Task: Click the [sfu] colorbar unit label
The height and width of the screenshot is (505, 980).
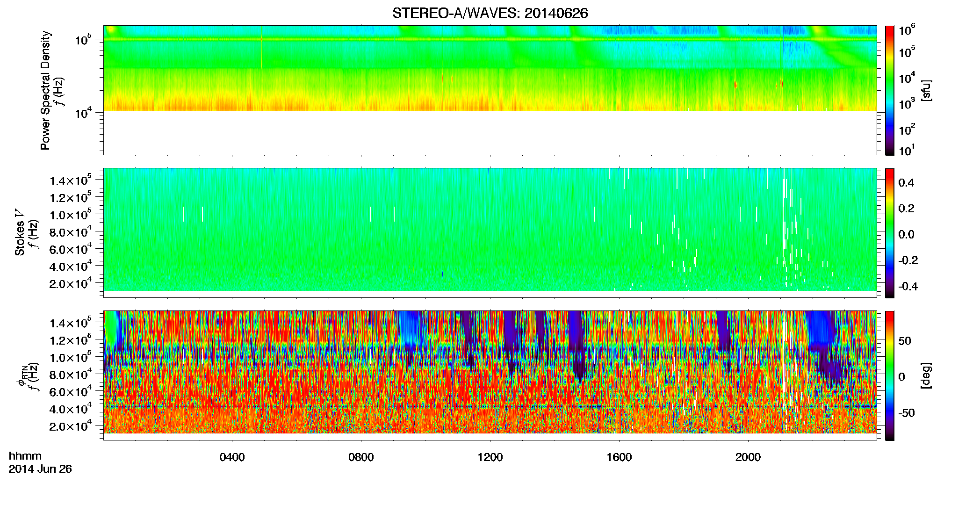Action: point(926,90)
